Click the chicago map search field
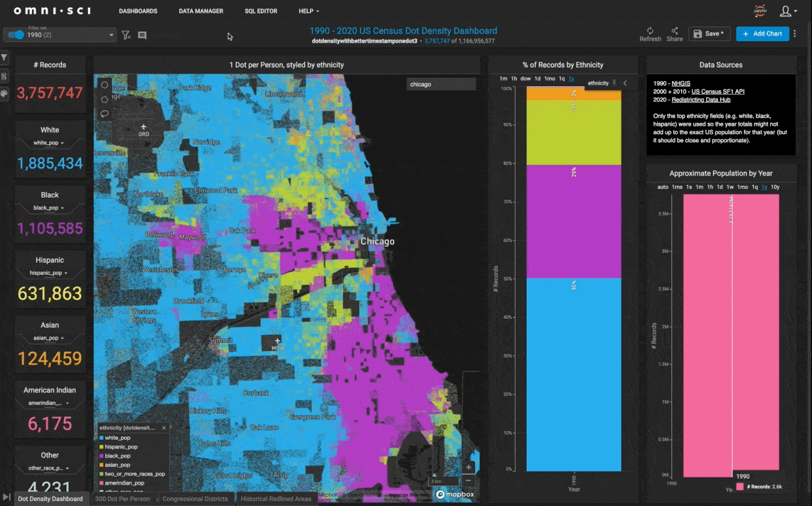Viewport: 812px width, 506px height. click(x=441, y=85)
